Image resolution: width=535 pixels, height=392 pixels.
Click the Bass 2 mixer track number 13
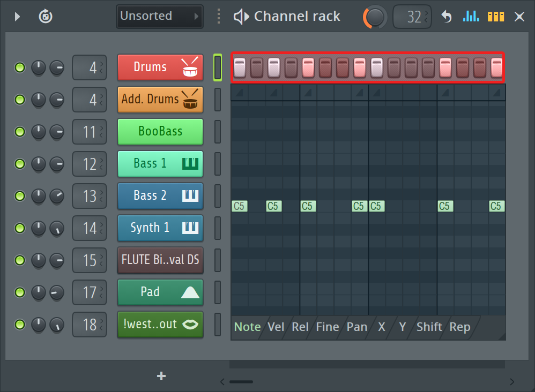90,196
